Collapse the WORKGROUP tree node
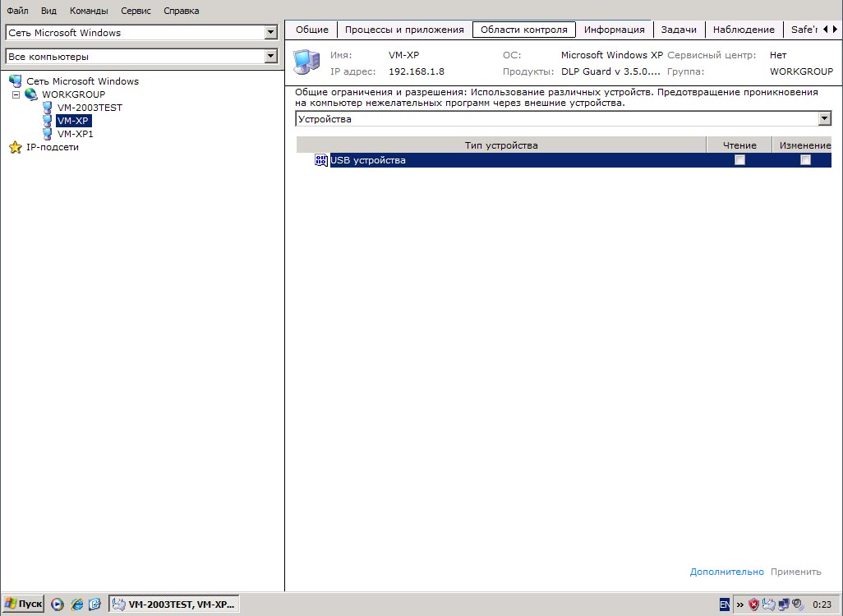 tap(16, 94)
